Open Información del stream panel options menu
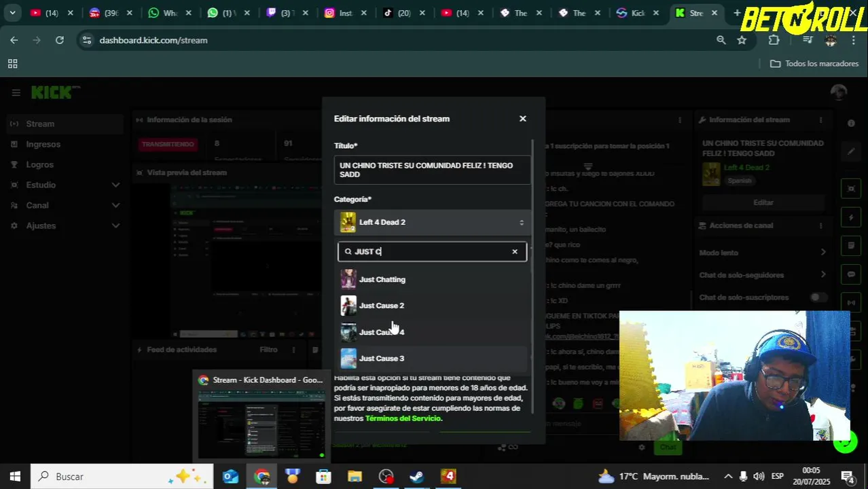 click(x=820, y=120)
